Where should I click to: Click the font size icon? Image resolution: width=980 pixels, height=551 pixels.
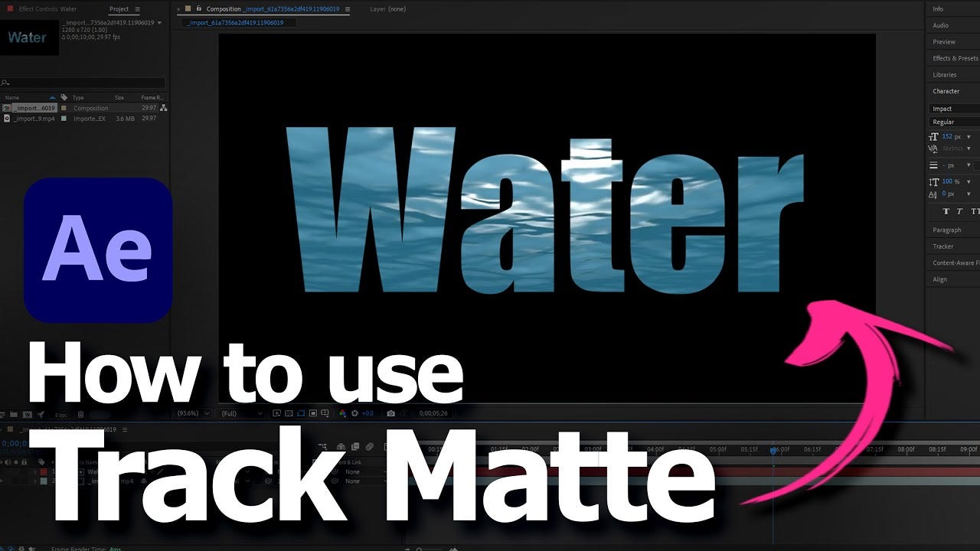933,137
